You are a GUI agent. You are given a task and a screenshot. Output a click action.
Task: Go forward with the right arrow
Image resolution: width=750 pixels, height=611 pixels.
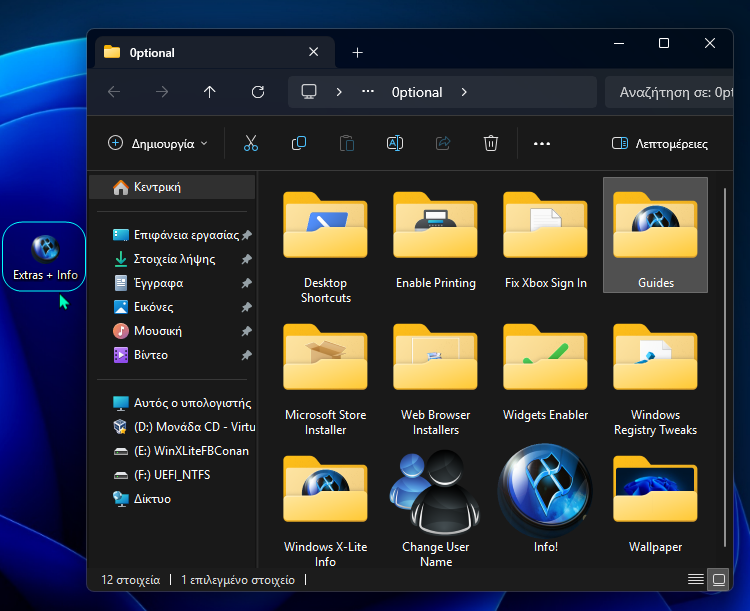(162, 91)
